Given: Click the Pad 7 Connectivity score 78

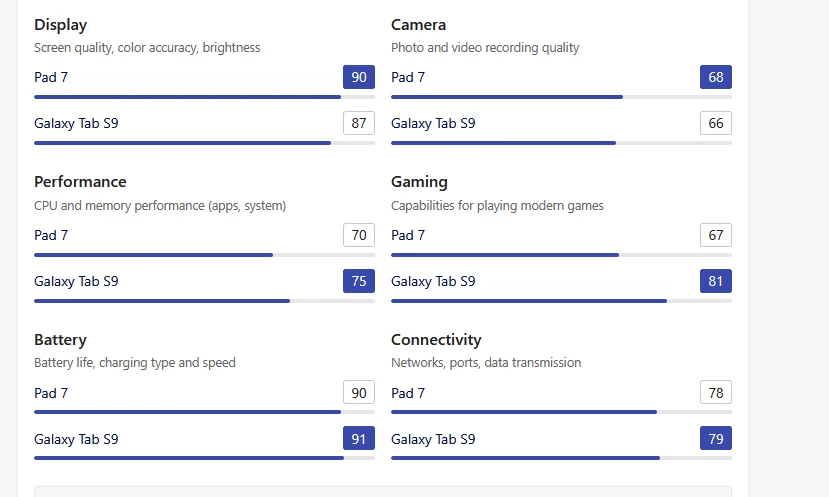Looking at the screenshot, I should click(x=716, y=393).
